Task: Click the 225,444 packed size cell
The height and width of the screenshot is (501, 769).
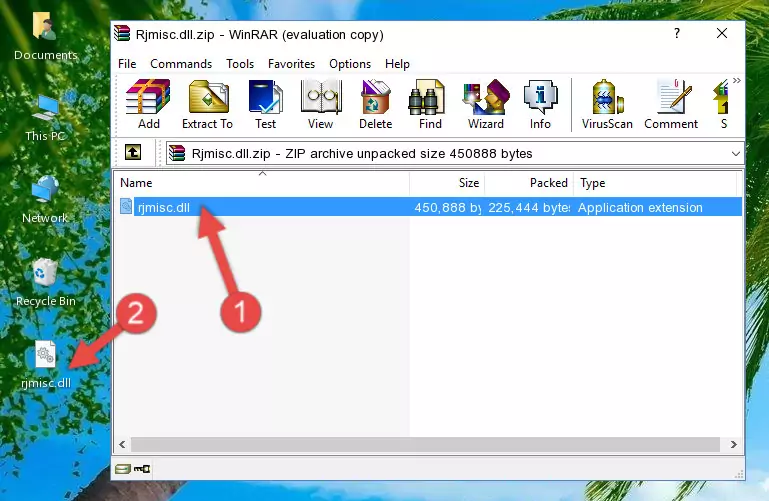Action: [x=529, y=207]
